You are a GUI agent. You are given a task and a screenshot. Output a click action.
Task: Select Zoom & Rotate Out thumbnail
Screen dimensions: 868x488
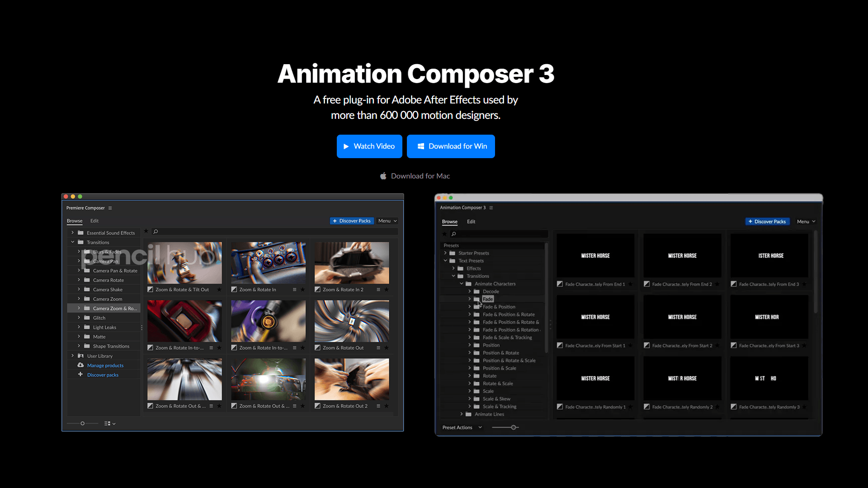coord(352,321)
